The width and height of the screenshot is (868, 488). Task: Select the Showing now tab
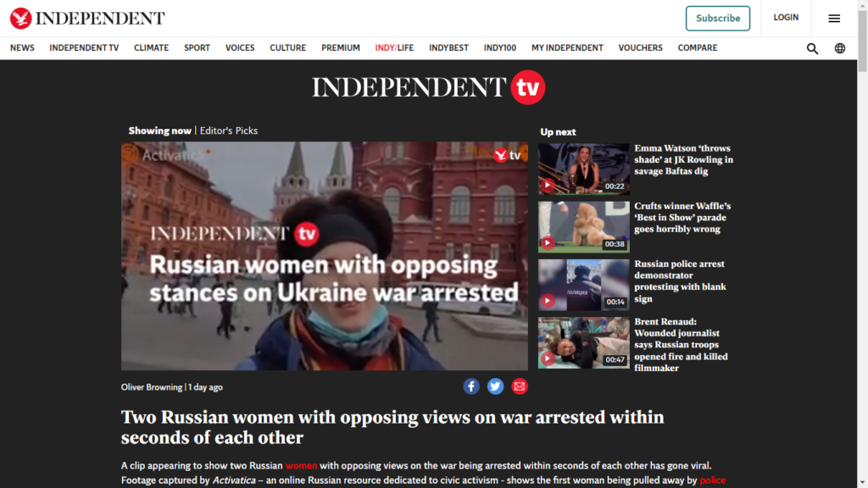(x=159, y=130)
